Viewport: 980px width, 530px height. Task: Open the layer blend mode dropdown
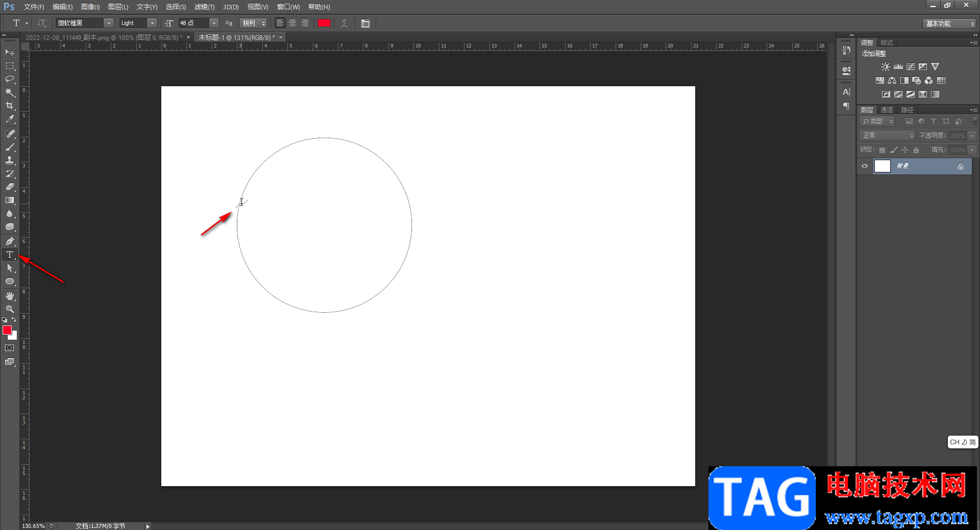coord(888,136)
